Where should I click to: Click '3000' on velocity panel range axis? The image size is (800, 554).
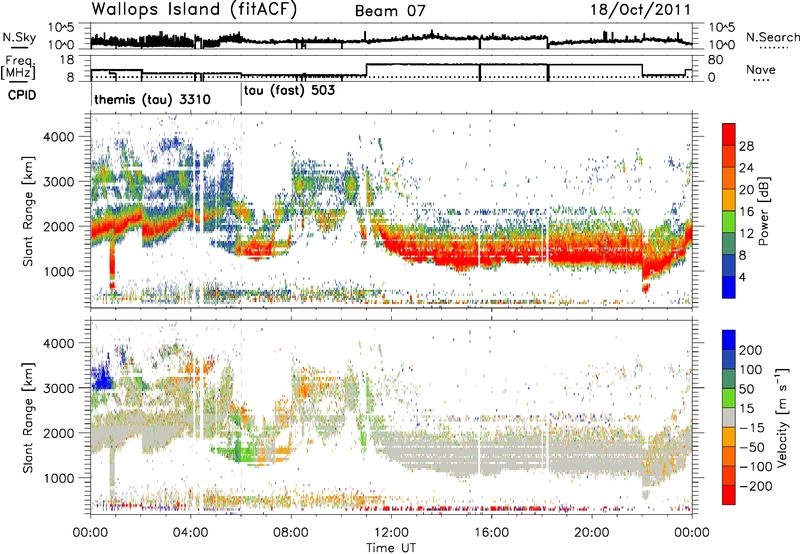[x=58, y=388]
